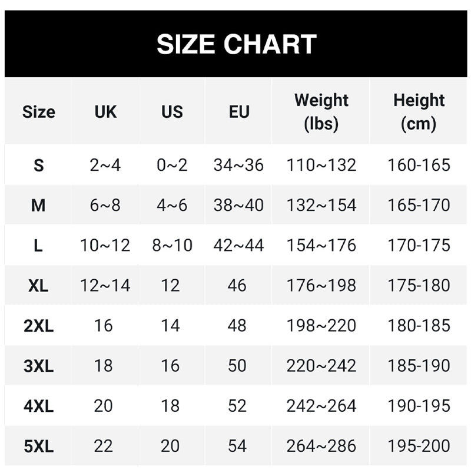The width and height of the screenshot is (471, 476).
Task: Click the 264~286 weight cell
Action: coord(321,445)
